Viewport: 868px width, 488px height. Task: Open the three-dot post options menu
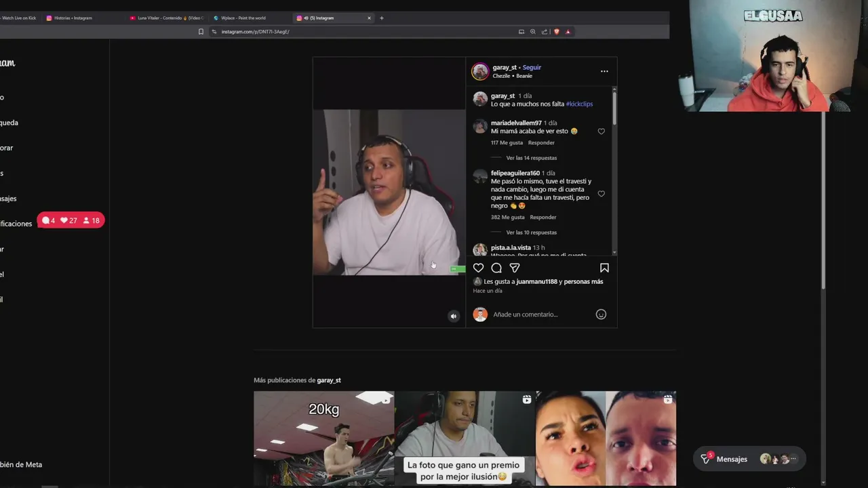pyautogui.click(x=604, y=71)
